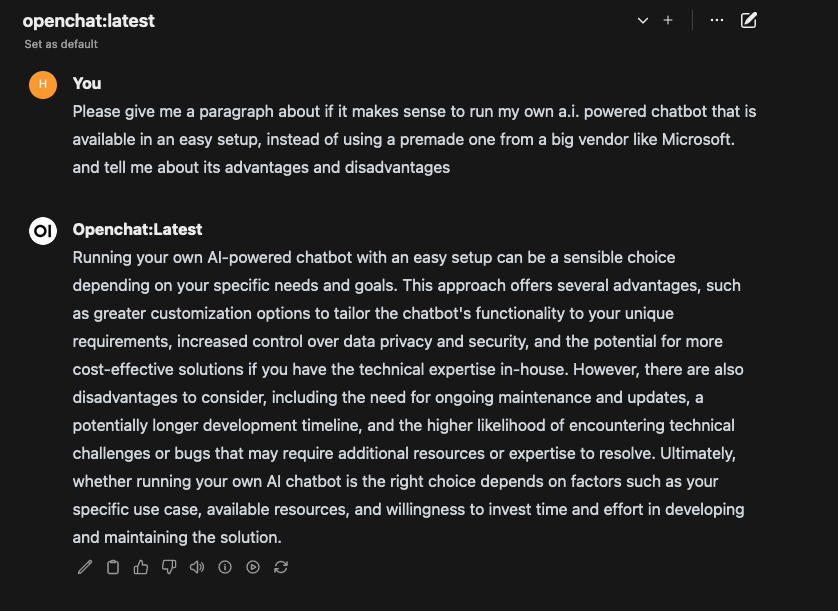The height and width of the screenshot is (611, 838).
Task: Read the response aloud with speaker icon
Action: tap(197, 567)
